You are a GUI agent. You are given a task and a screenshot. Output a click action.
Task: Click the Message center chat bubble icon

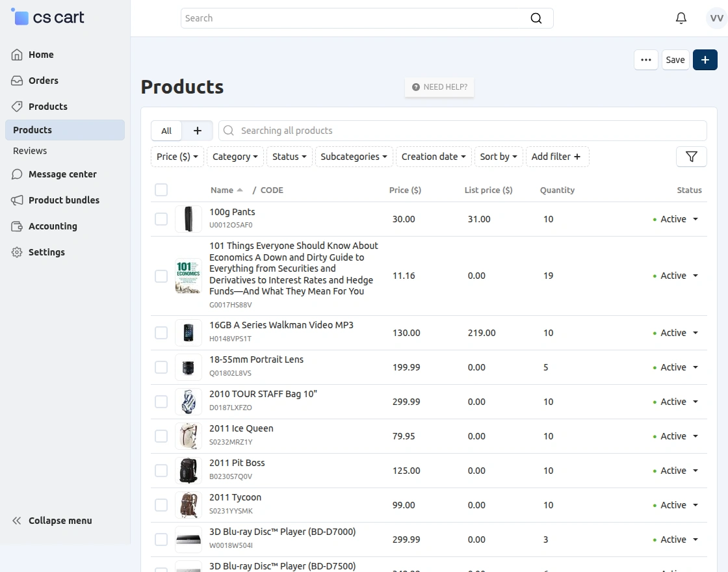coord(17,175)
